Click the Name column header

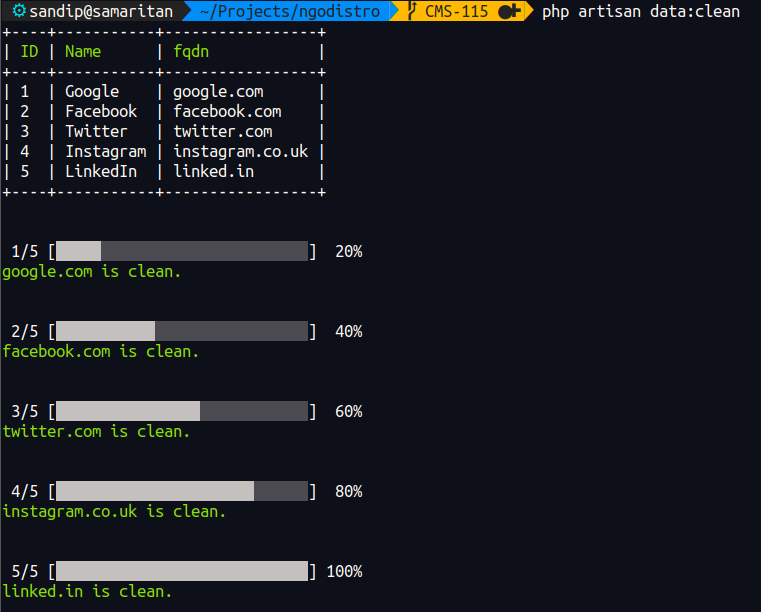83,52
